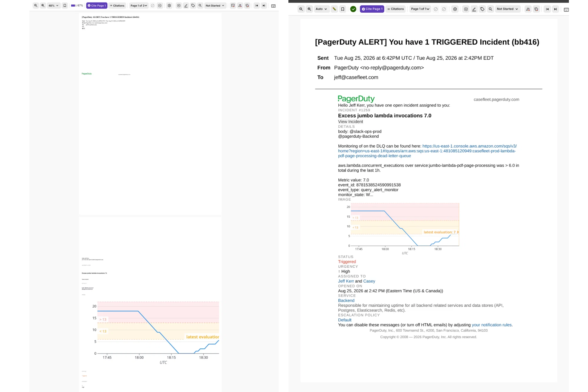The width and height of the screenshot is (588, 392).
Task: Open the Backend service link
Action: (x=346, y=301)
